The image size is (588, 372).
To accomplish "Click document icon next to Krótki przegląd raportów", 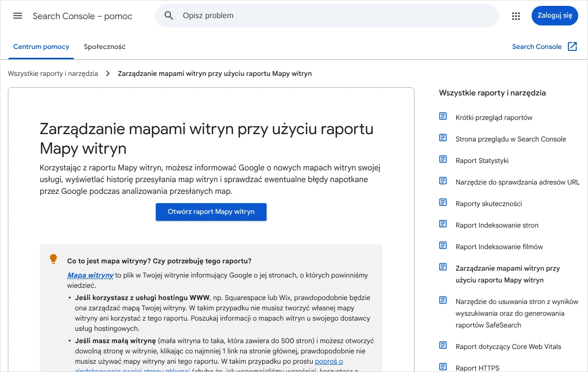I will click(x=443, y=116).
